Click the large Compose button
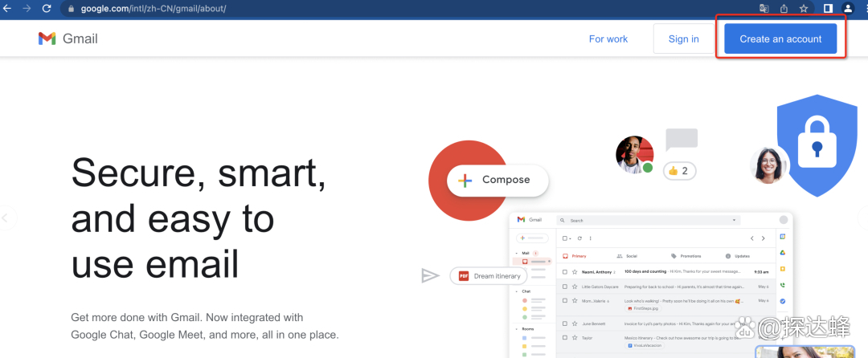868x358 pixels. [497, 180]
